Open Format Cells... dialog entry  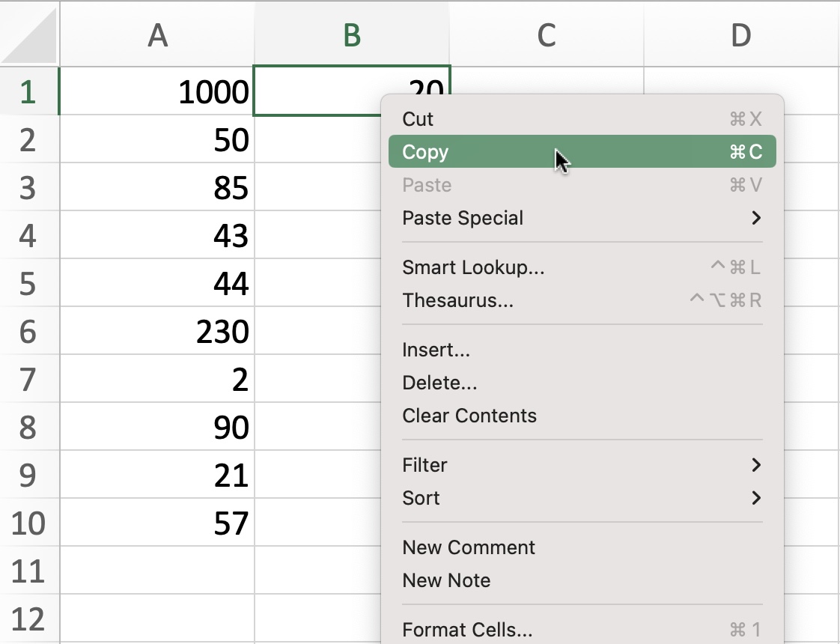pos(582,630)
